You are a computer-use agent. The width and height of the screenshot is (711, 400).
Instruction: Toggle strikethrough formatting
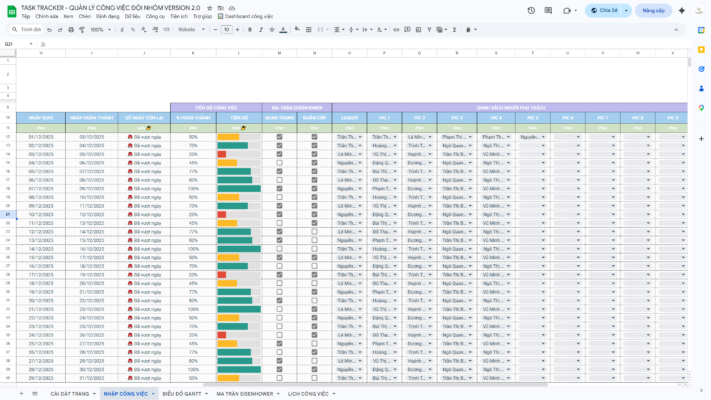[x=272, y=29]
